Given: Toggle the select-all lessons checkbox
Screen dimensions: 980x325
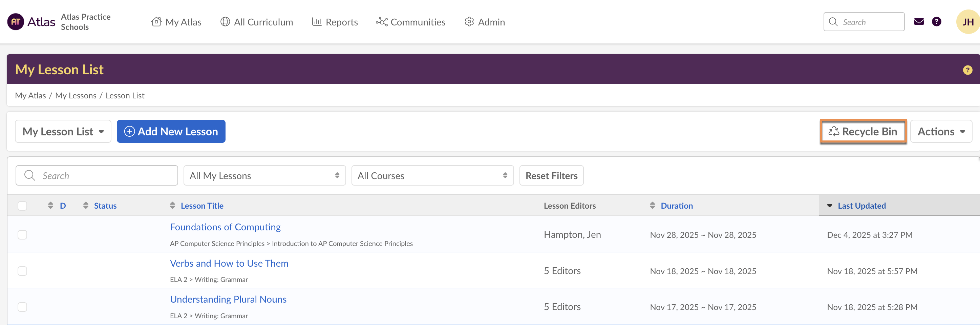Looking at the screenshot, I should click(x=22, y=206).
